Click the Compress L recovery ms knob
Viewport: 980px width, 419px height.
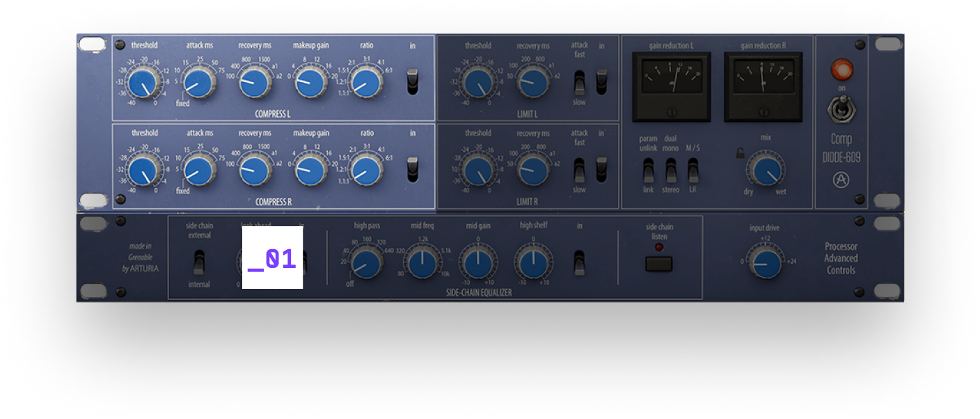point(255,83)
